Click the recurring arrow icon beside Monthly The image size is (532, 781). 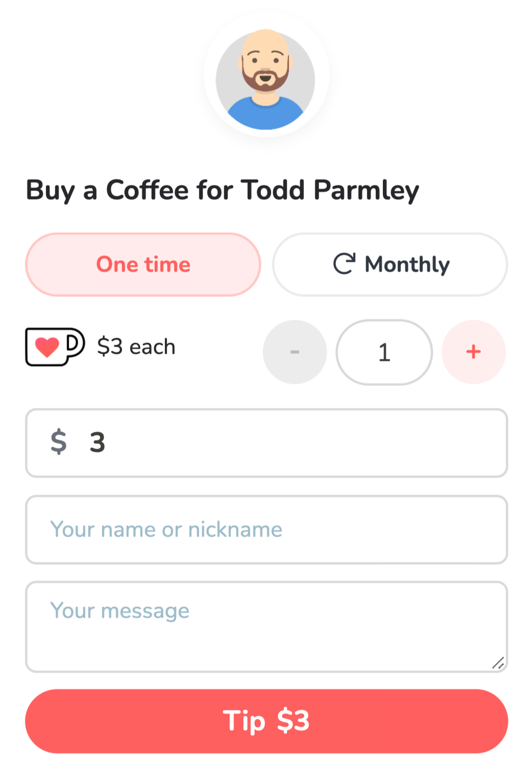click(x=344, y=264)
